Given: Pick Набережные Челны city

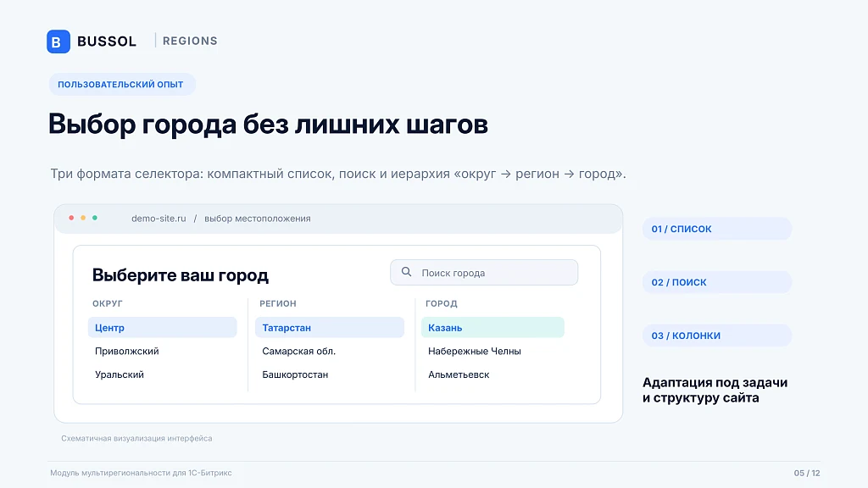Looking at the screenshot, I should (x=475, y=351).
